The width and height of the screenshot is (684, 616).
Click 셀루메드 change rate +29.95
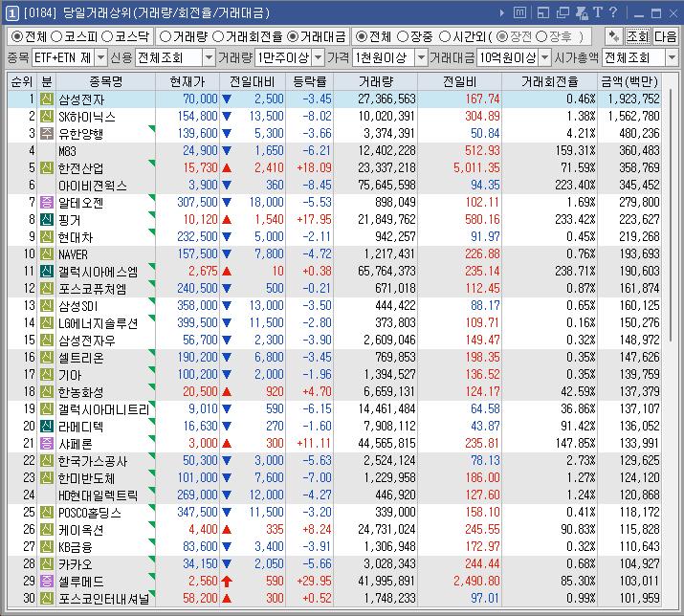[314, 581]
